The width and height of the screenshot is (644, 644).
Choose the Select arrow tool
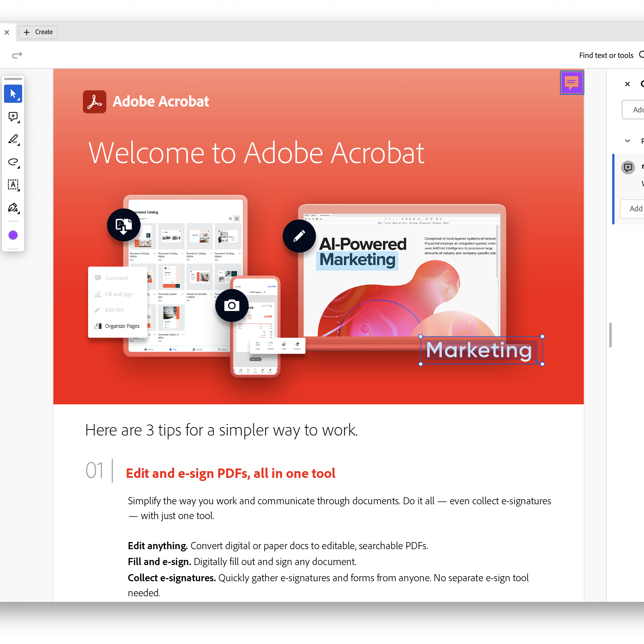point(13,94)
